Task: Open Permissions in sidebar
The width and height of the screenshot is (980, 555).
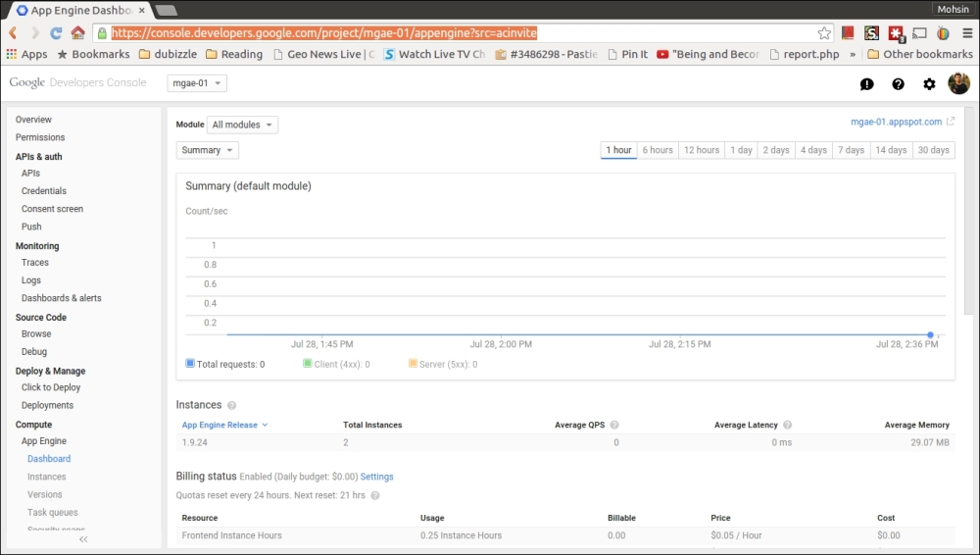Action: click(x=40, y=137)
